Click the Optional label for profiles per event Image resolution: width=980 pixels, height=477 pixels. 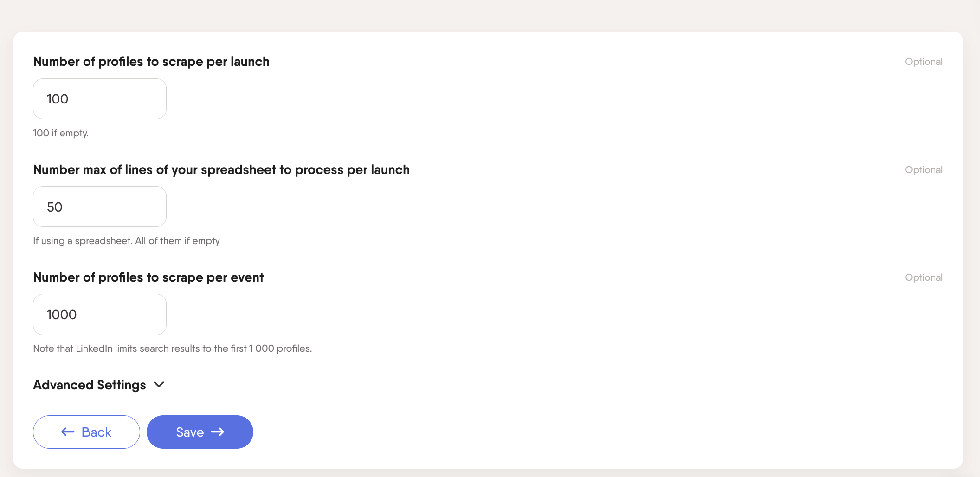coord(923,277)
